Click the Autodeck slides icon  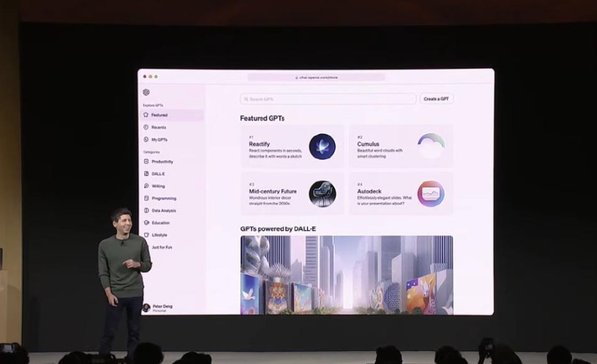[431, 194]
